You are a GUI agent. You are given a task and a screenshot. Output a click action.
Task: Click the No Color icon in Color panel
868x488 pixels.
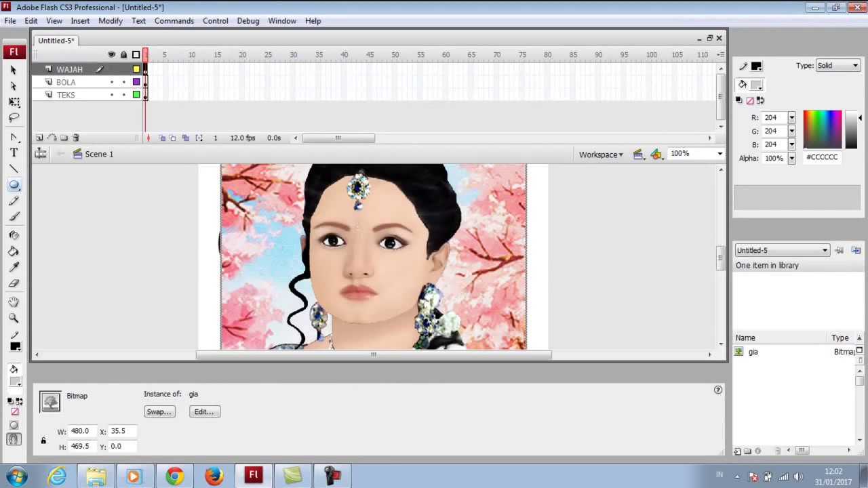(750, 100)
